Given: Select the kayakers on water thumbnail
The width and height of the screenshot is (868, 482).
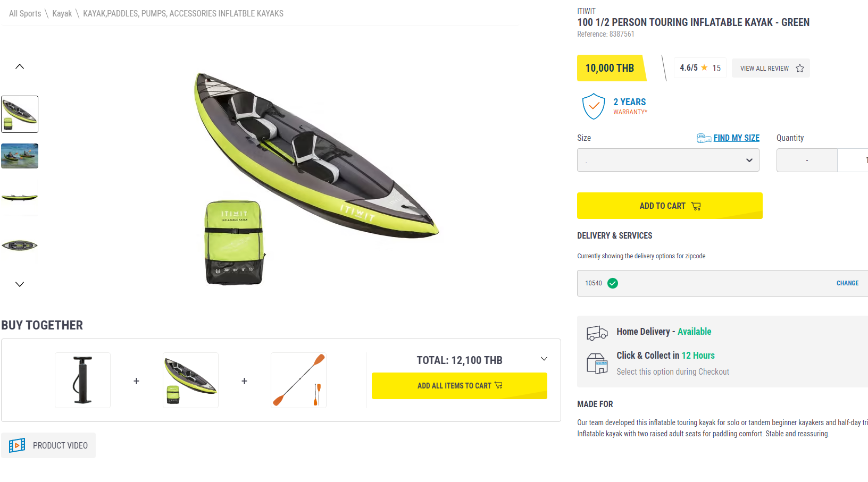Looking at the screenshot, I should [x=20, y=156].
